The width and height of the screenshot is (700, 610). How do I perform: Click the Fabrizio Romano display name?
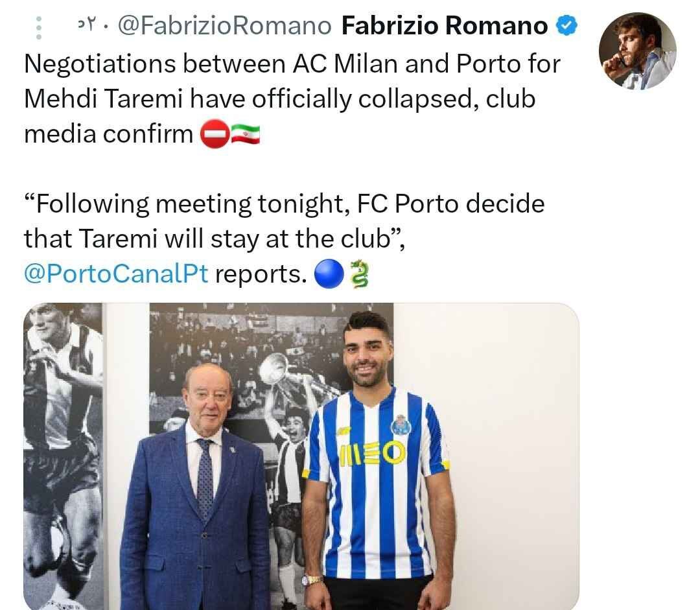[444, 26]
